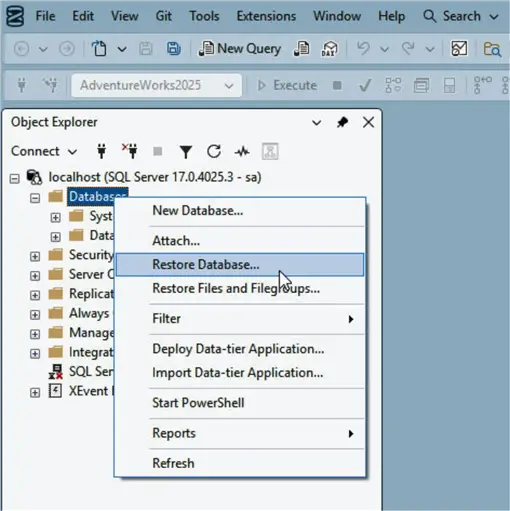Click the New Query button
This screenshot has width=510, height=511.
click(x=240, y=49)
